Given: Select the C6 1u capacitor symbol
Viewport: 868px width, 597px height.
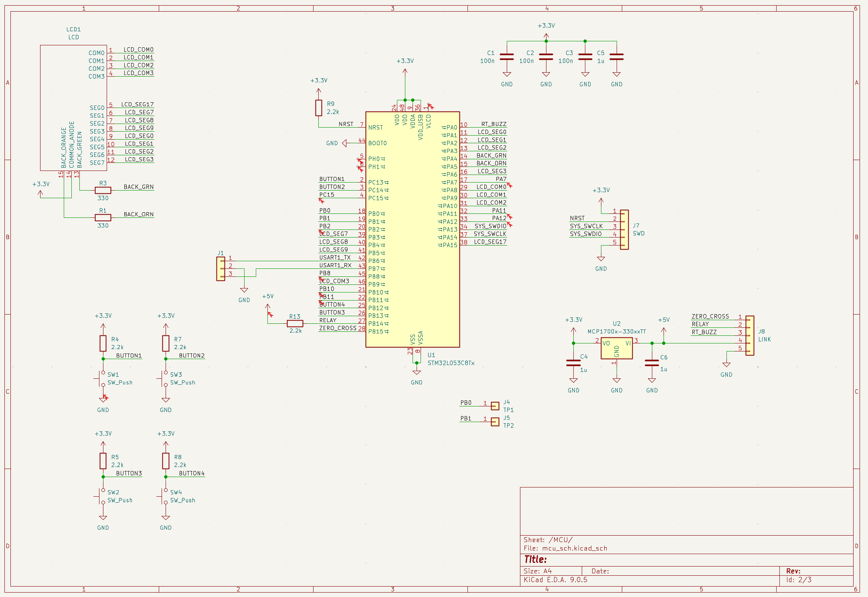Looking at the screenshot, I should tap(652, 363).
